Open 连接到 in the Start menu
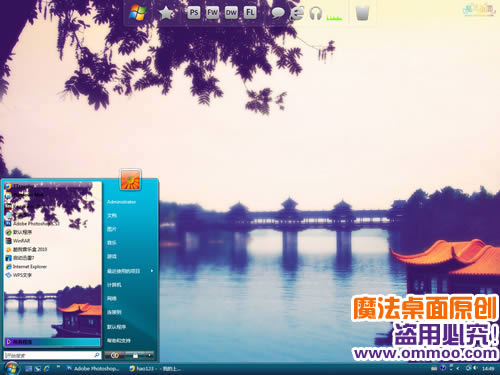500x375 pixels. click(x=114, y=312)
